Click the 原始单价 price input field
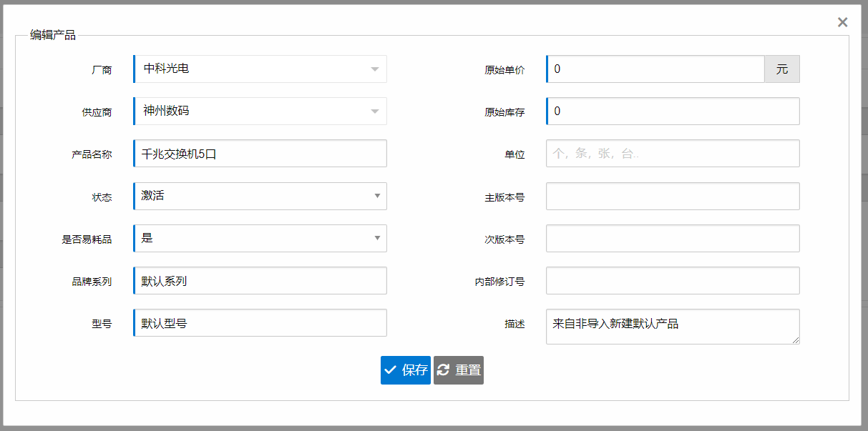The image size is (868, 431). click(x=655, y=69)
